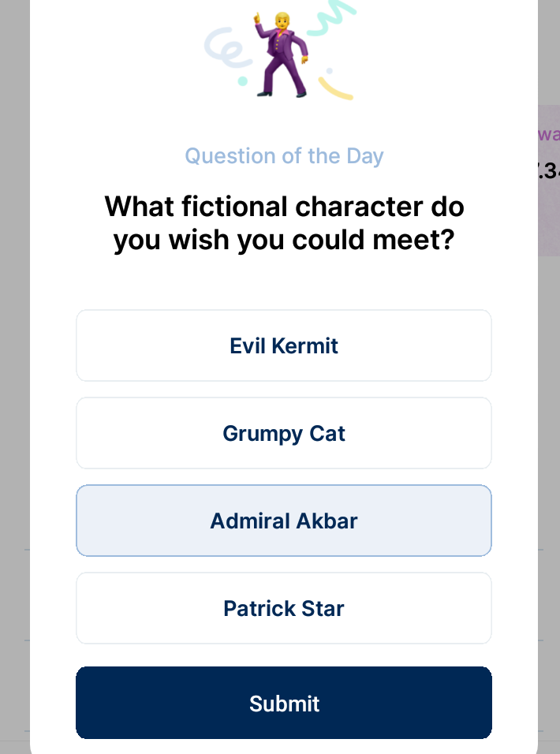
Task: Click the fictional character question heading
Action: [284, 223]
